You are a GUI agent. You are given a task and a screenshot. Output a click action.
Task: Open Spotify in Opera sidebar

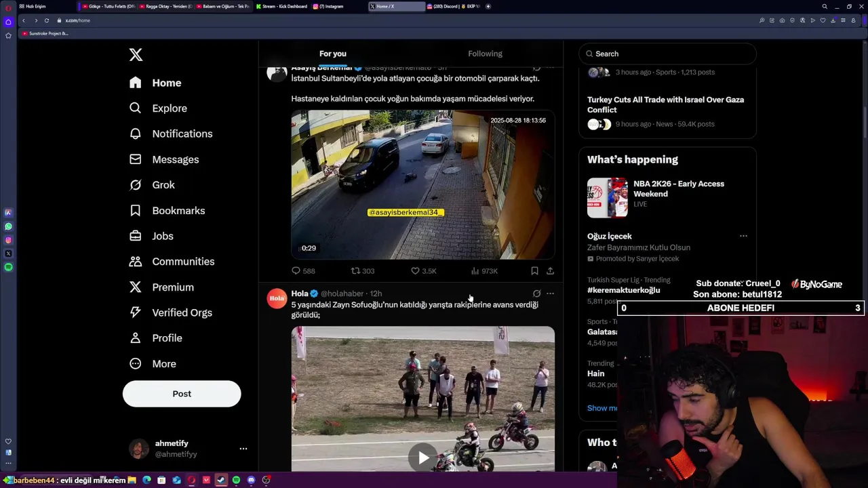point(8,267)
